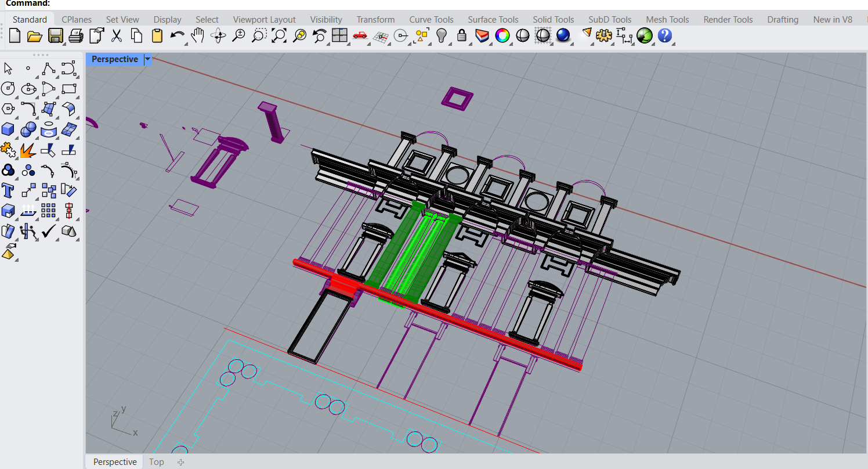Toggle the Lock objects padlock icon
Image resolution: width=868 pixels, height=469 pixels.
(462, 36)
